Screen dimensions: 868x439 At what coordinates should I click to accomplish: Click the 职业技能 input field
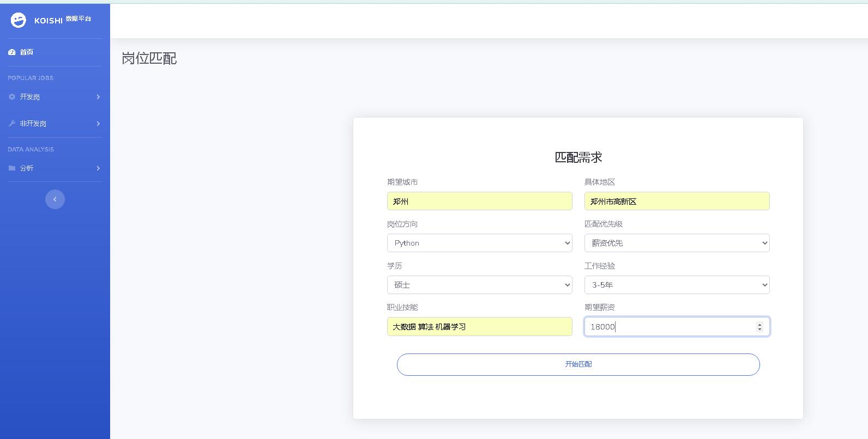pos(480,327)
